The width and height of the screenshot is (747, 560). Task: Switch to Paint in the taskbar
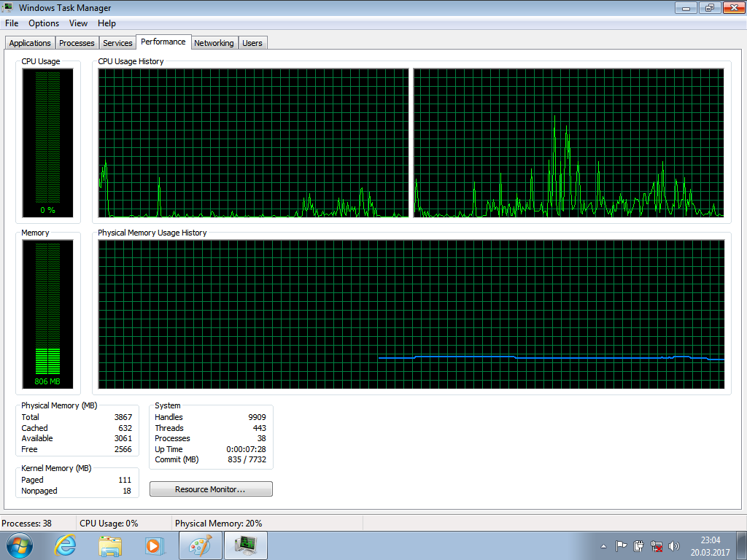[201, 545]
